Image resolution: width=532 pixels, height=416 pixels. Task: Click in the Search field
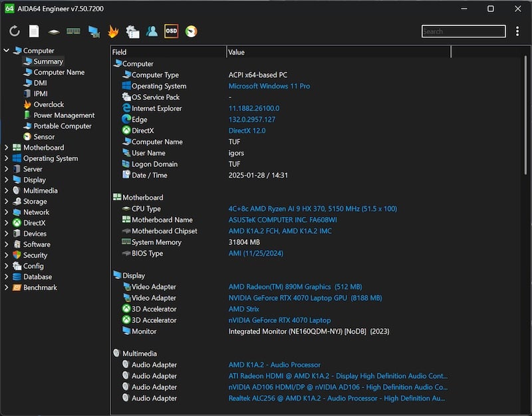click(464, 31)
